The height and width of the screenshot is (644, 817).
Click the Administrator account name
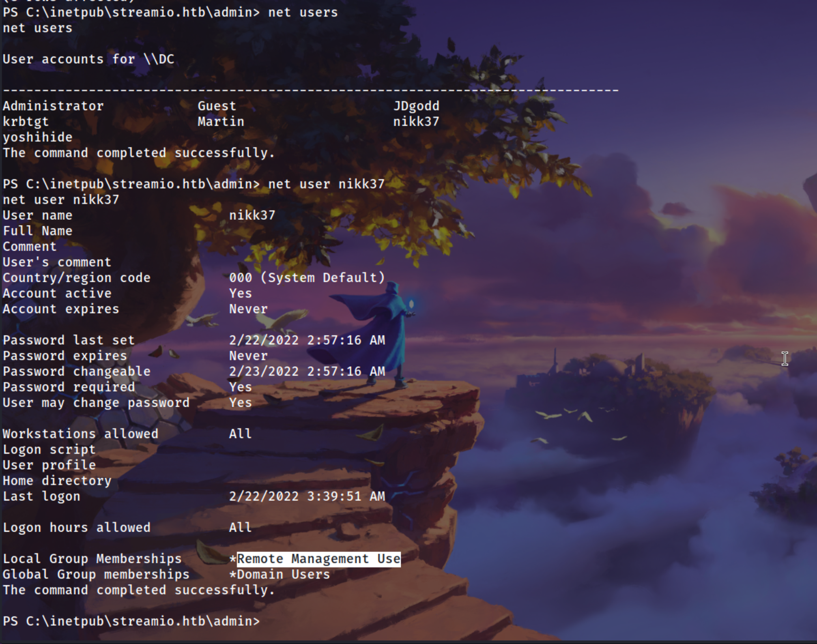click(x=53, y=106)
